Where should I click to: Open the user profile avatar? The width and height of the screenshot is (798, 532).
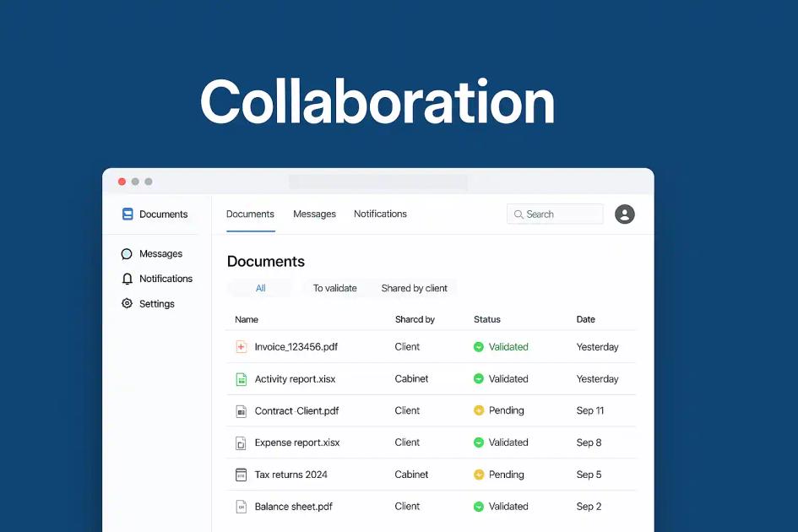coord(624,214)
